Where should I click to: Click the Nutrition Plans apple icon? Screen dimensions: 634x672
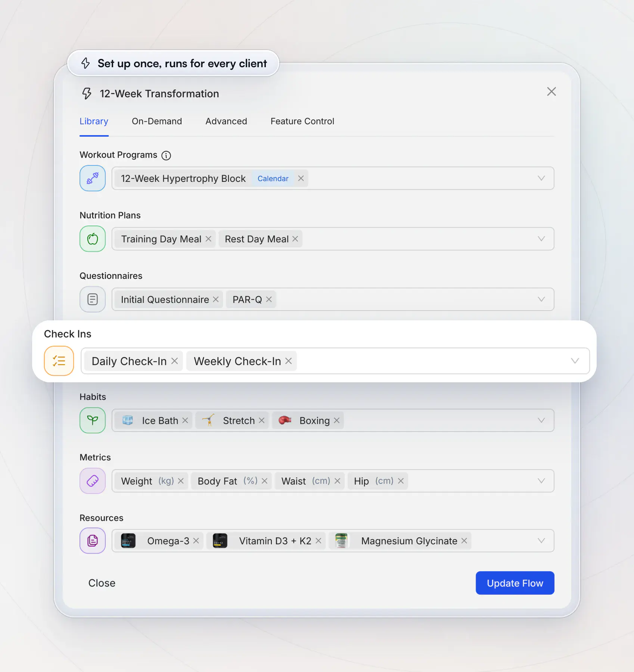(x=93, y=239)
